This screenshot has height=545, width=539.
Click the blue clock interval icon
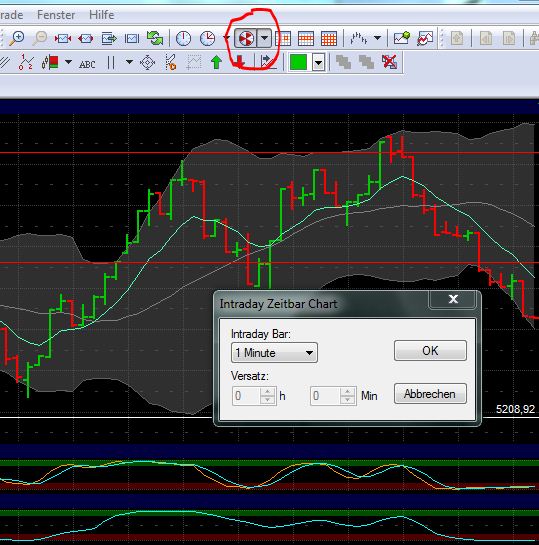[183, 38]
